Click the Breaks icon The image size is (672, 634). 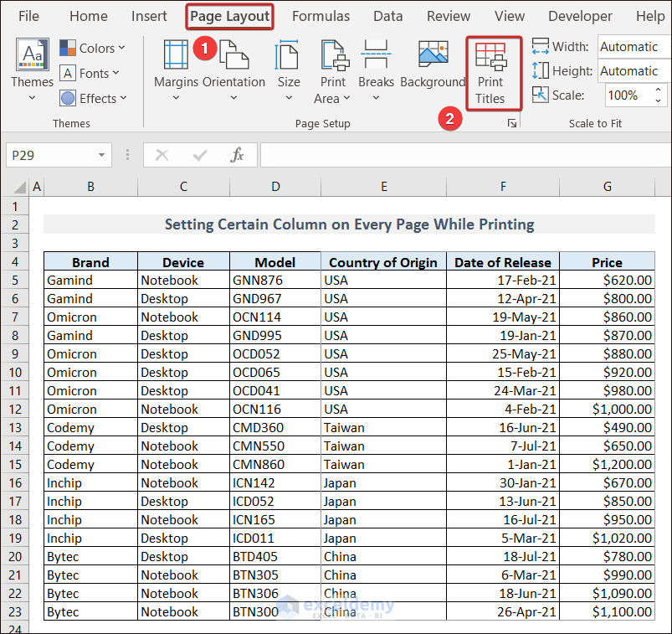tap(376, 55)
